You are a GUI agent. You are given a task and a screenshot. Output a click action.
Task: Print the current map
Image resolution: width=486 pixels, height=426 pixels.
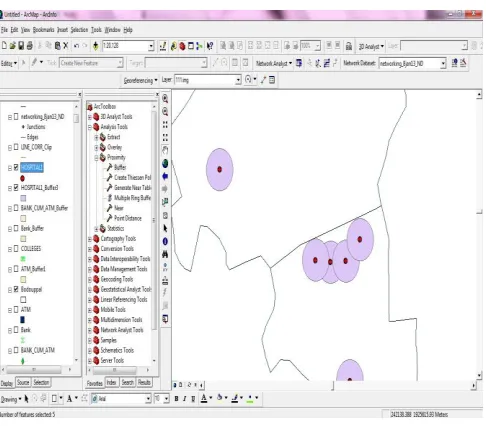(29, 46)
